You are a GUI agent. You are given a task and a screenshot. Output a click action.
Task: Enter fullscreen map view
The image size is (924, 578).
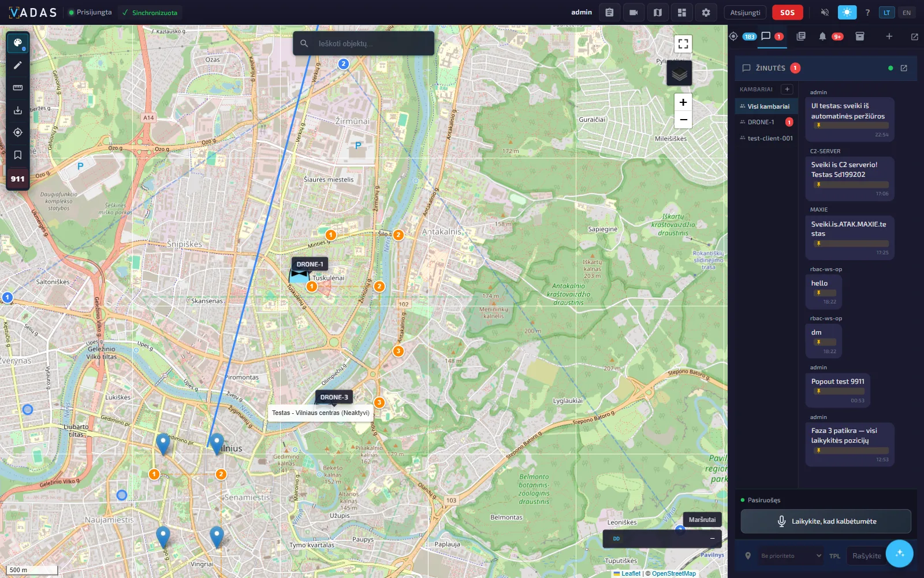tap(683, 44)
